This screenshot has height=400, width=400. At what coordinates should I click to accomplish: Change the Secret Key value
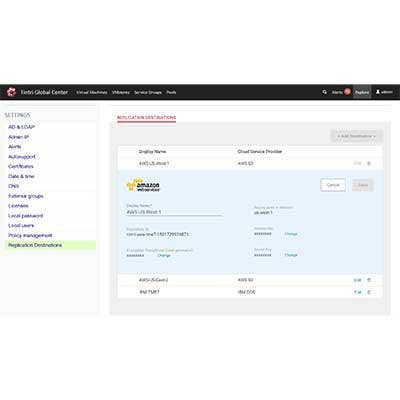click(x=291, y=255)
